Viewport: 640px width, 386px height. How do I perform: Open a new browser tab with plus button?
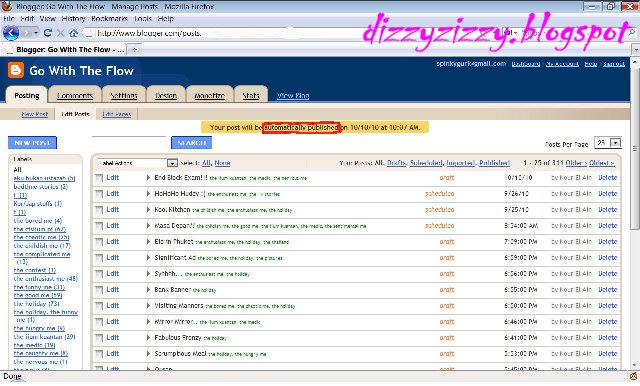pos(134,50)
